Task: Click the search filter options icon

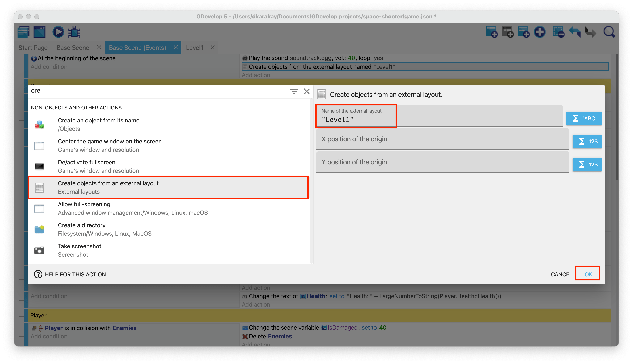Action: tap(294, 91)
